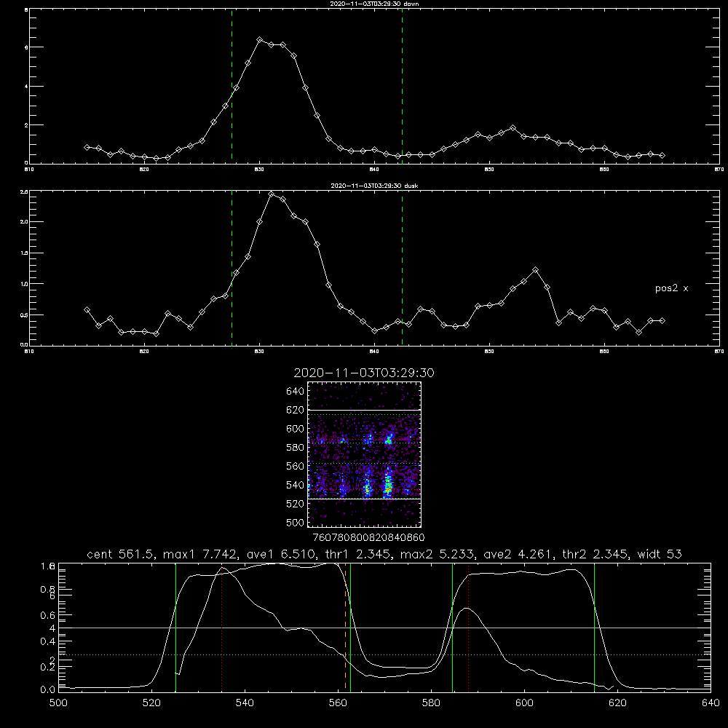Click the first data diamond in the dawn plot
Viewport: 728px width, 728px height.
pyautogui.click(x=87, y=147)
